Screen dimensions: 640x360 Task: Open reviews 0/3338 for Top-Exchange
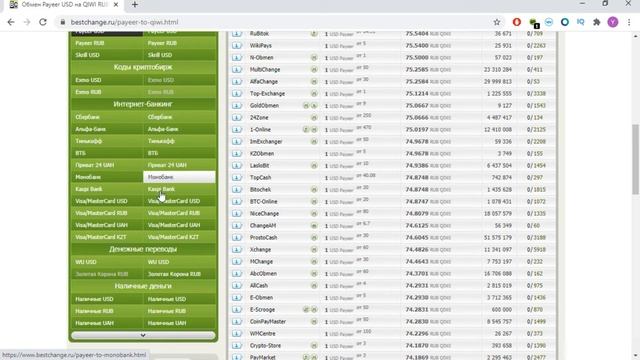(536, 94)
